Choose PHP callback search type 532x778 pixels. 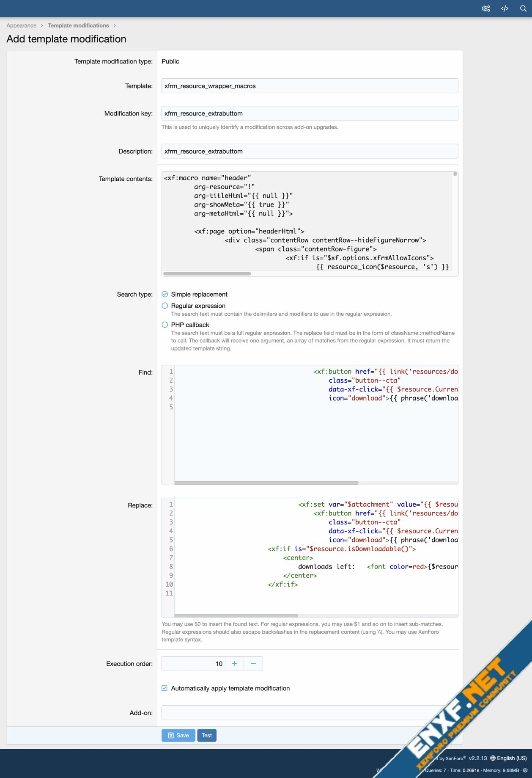pyautogui.click(x=165, y=325)
